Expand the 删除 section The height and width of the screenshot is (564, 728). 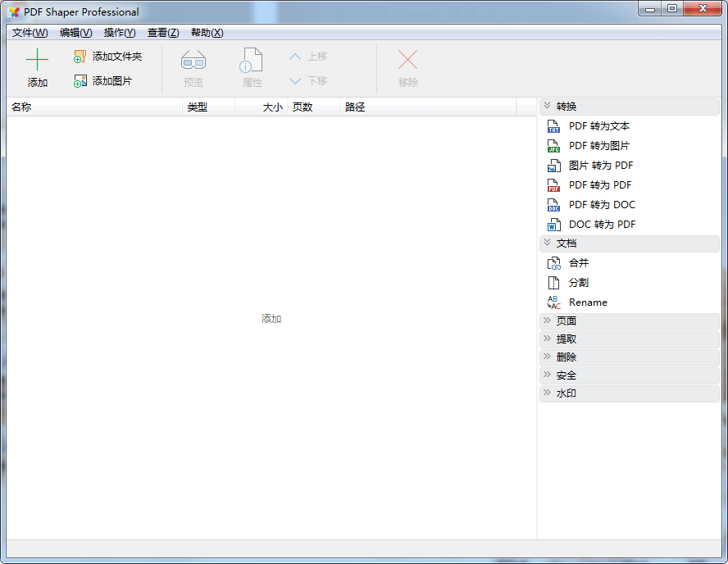(630, 357)
